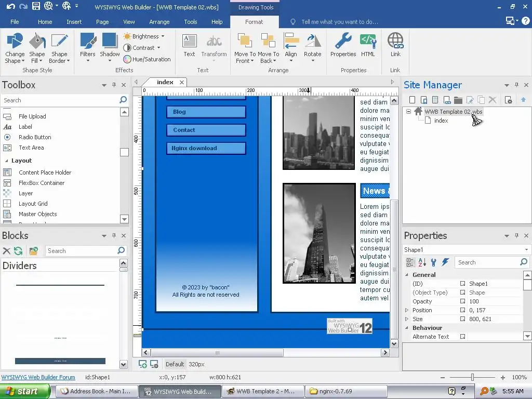
Task: Expand the Position property row
Action: [407, 310]
